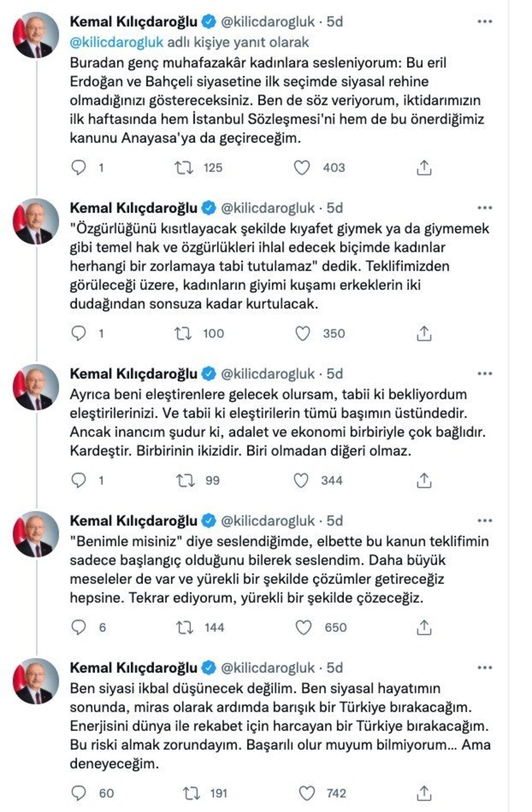The width and height of the screenshot is (532, 812).
Task: Like the tweet with 344 likes
Action: (x=301, y=480)
